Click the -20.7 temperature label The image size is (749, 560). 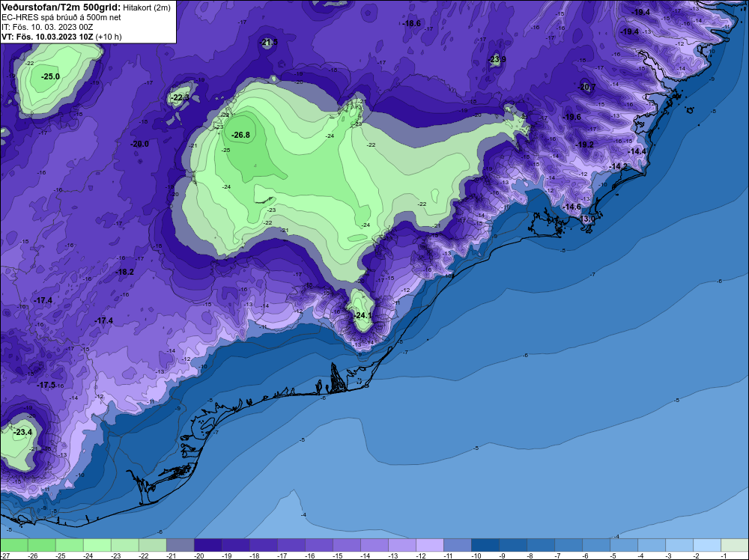586,88
